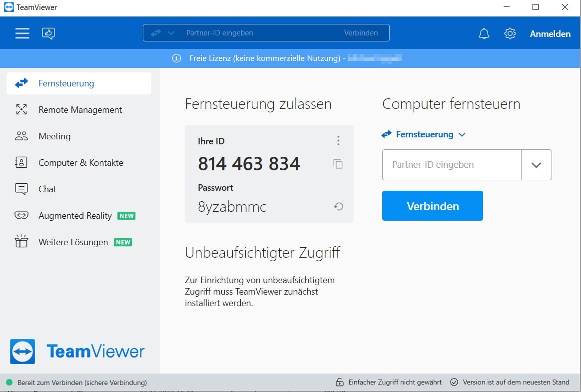Open the notifications bell
This screenshot has width=581, height=392.
click(x=484, y=33)
